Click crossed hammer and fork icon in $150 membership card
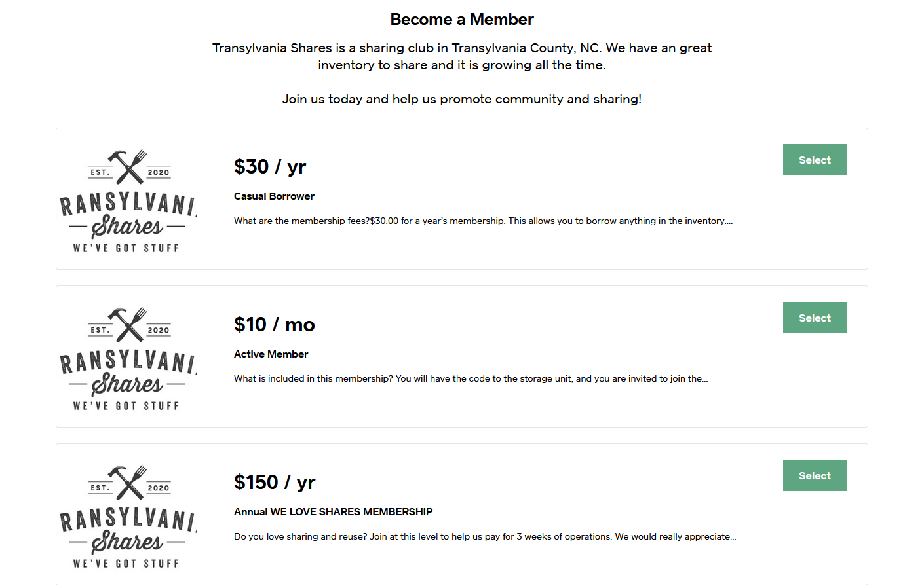The image size is (903, 588). click(128, 482)
